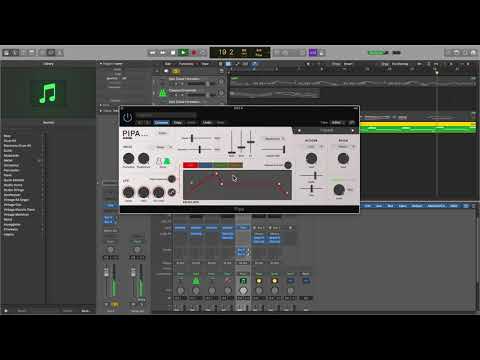Click the selected channel's pan knob
This screenshot has height=360, width=480.
click(x=243, y=290)
